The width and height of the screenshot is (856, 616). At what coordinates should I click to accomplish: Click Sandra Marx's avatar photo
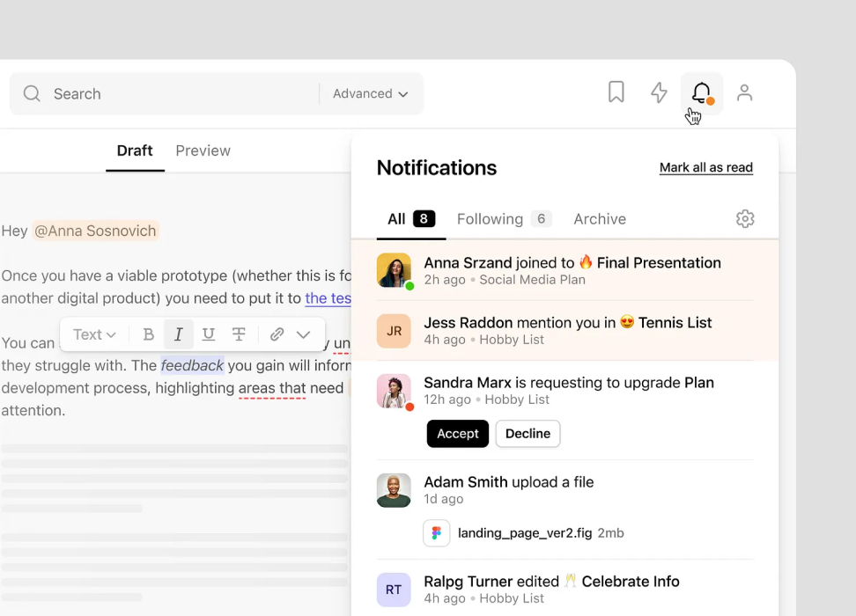(394, 391)
